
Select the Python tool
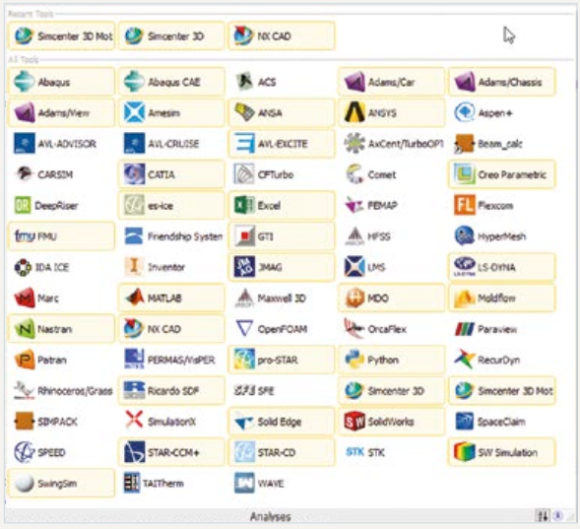392,360
